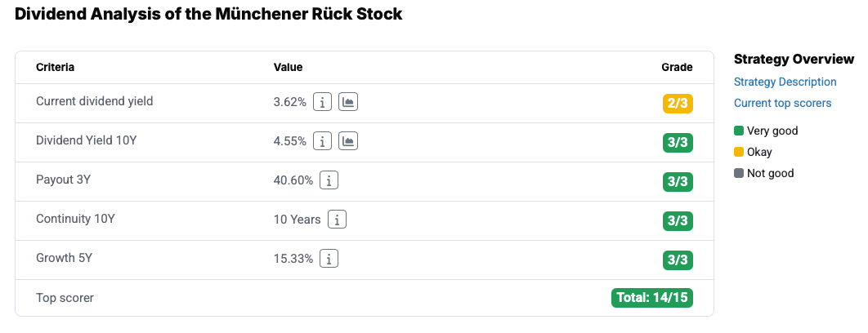Show info for Continuity 10Y value

(337, 220)
